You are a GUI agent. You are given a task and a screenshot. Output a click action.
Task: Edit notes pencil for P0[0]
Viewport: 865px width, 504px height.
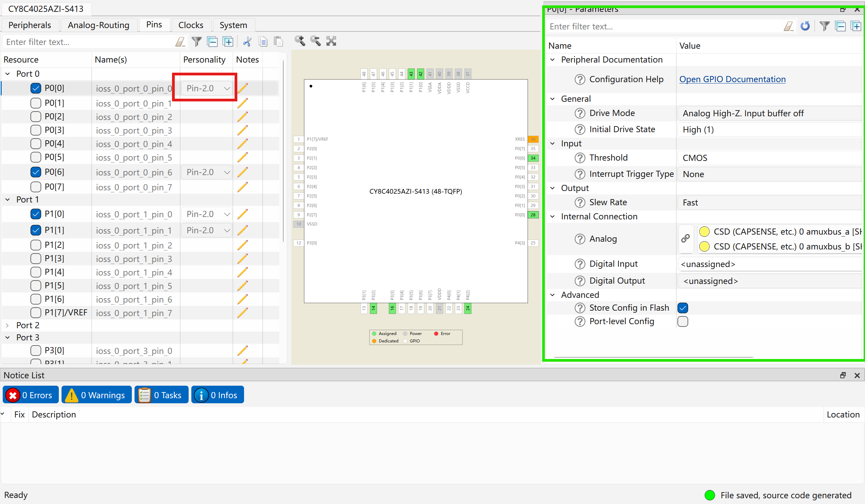point(243,88)
